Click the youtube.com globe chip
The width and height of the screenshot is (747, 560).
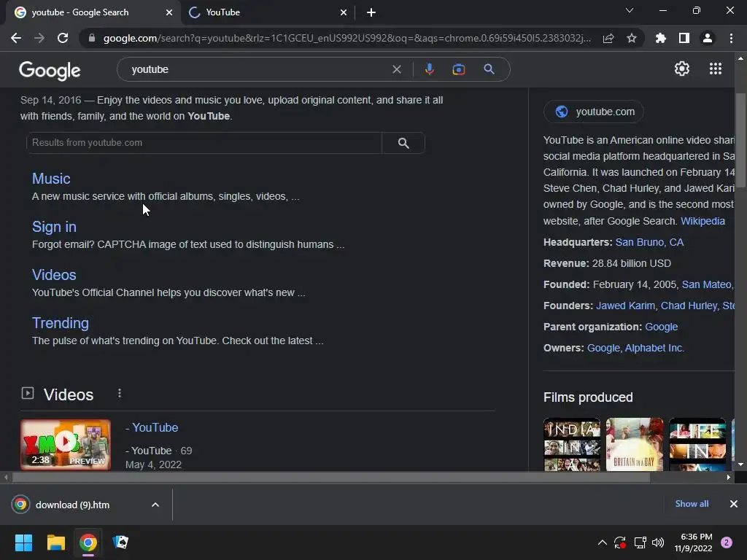pyautogui.click(x=594, y=112)
